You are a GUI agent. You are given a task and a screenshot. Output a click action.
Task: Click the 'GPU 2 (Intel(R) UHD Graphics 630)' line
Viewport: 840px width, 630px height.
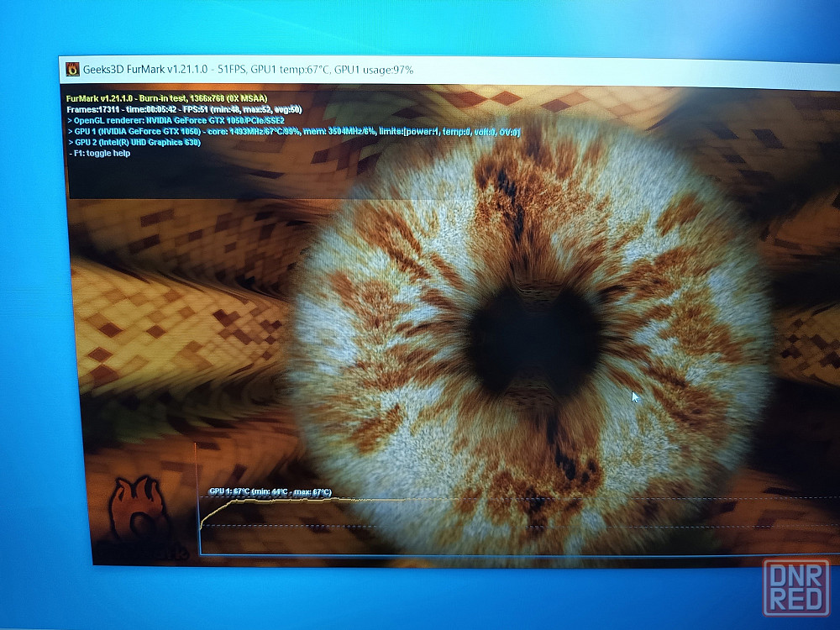tap(134, 143)
